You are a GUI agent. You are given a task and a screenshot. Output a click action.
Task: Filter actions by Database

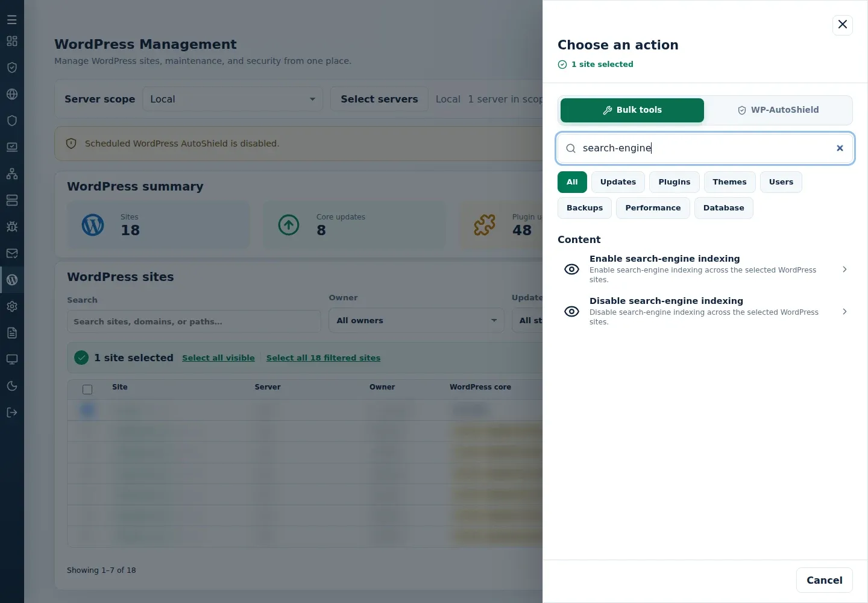coord(723,208)
